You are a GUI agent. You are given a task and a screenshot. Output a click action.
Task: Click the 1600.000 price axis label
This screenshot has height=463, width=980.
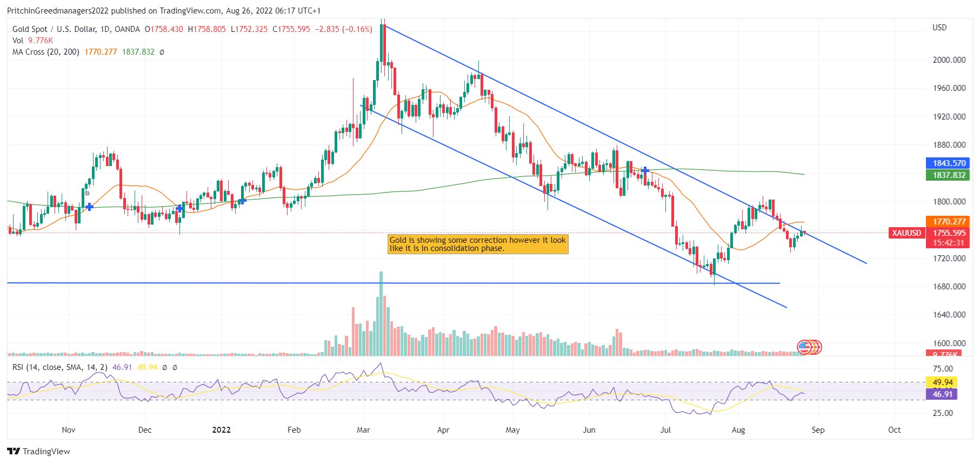coord(949,343)
